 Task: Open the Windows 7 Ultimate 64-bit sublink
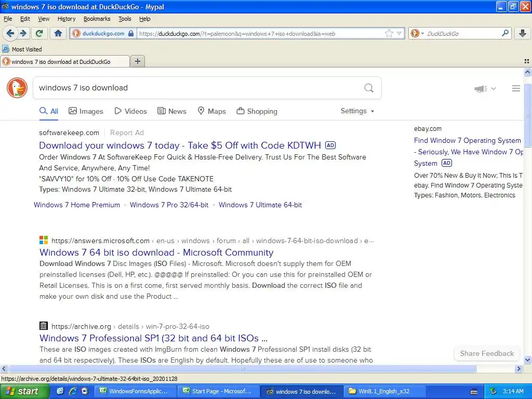point(260,205)
